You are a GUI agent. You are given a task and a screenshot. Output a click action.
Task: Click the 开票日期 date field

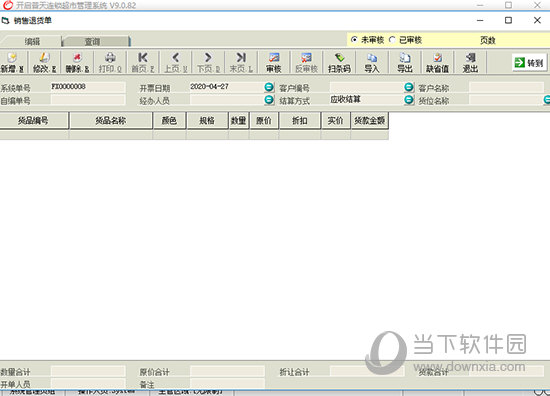(227, 87)
